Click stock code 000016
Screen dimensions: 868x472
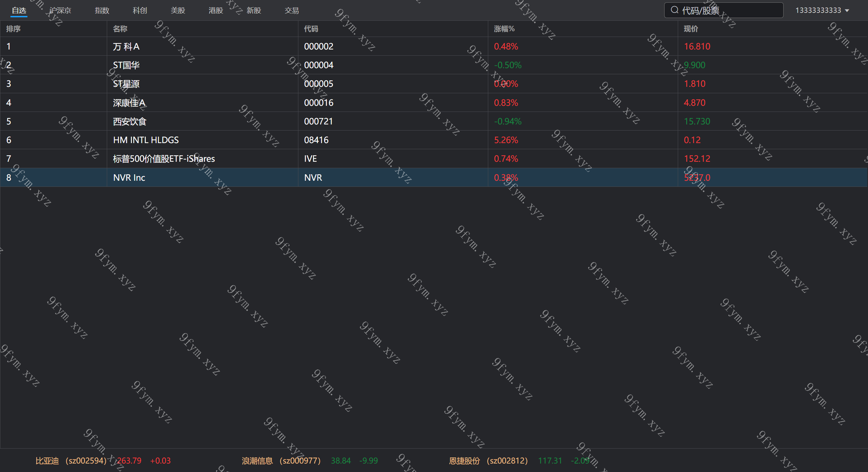point(319,103)
